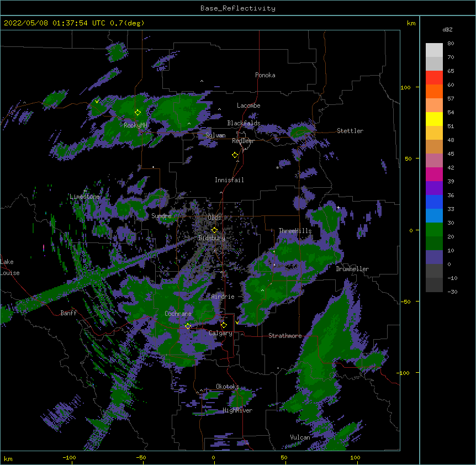Click the white 80 dBZ legend swatch
Screen dimensions: 476x465
(434, 50)
